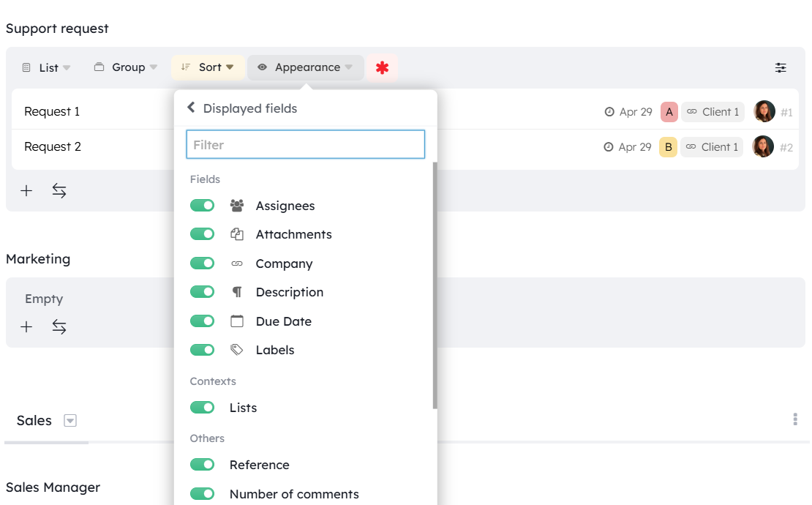Open the filter settings sliders icon
This screenshot has width=812, height=505.
(781, 67)
